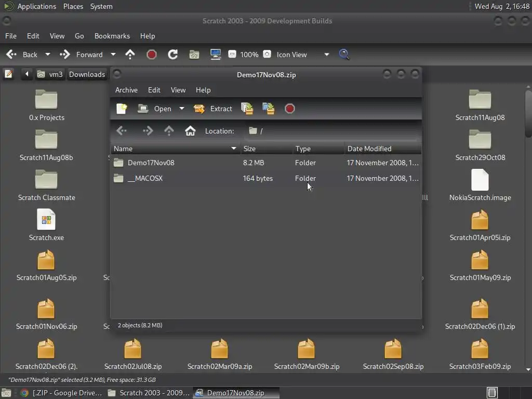
Task: Open Back history dropdown arrow
Action: [48, 55]
